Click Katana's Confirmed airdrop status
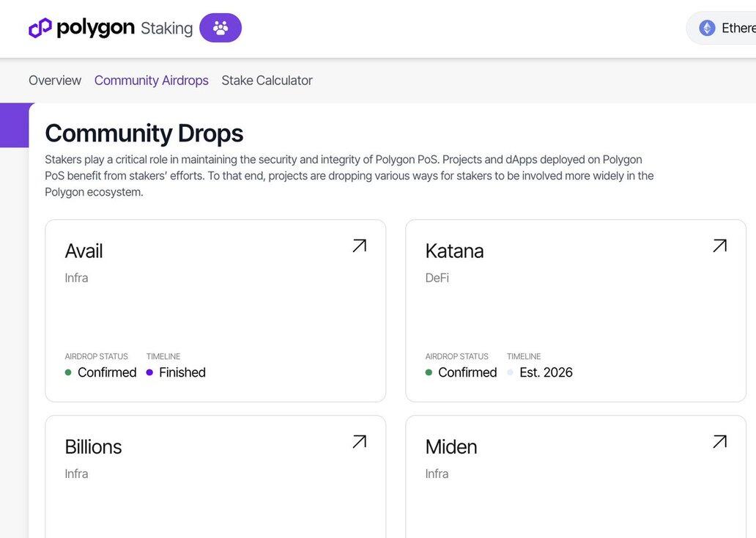 467,372
